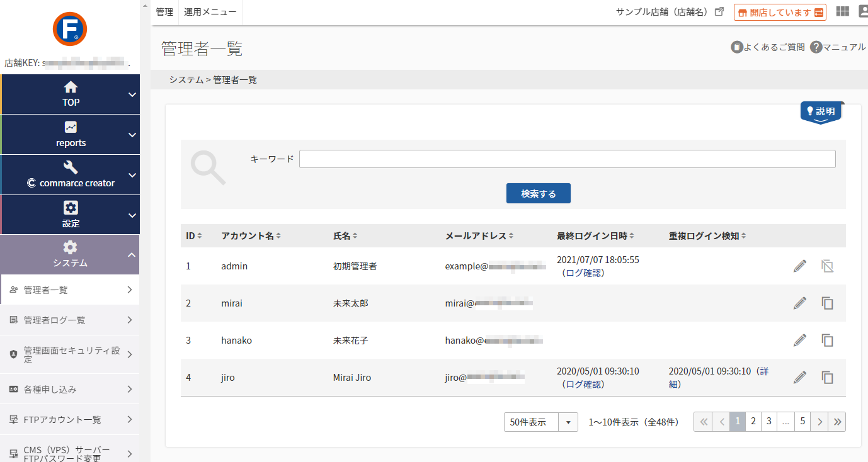Click 初期管理者 name cell
868x462 pixels.
click(355, 266)
